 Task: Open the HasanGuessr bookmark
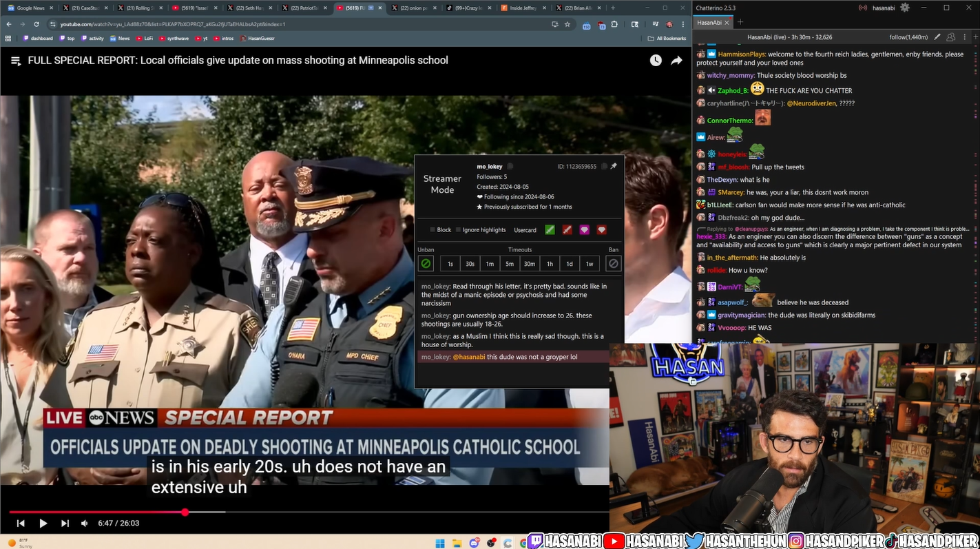pos(256,39)
